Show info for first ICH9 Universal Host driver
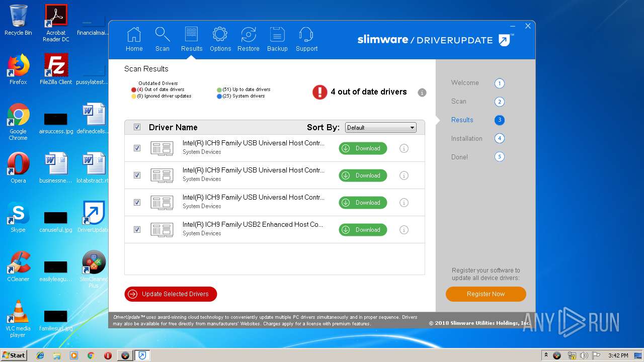The height and width of the screenshot is (362, 644). 404,148
